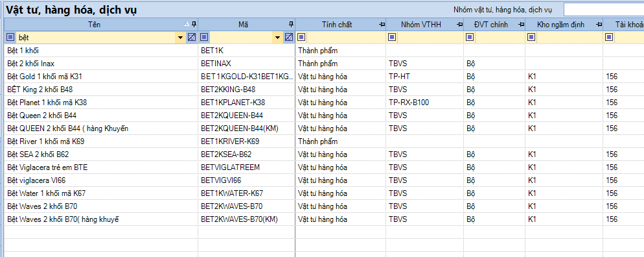644x257 pixels.
Task: Click pin icon in Tính chất header
Action: click(382, 25)
